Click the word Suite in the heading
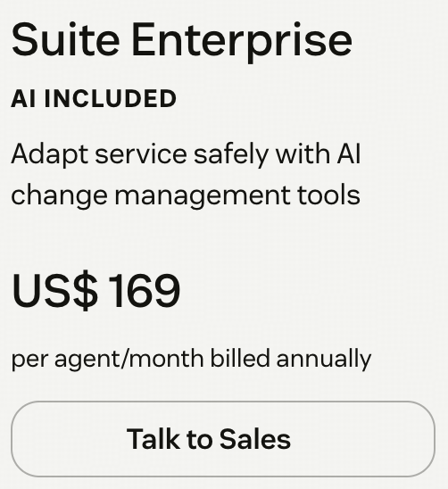Image resolution: width=448 pixels, height=489 pixels. click(x=65, y=39)
